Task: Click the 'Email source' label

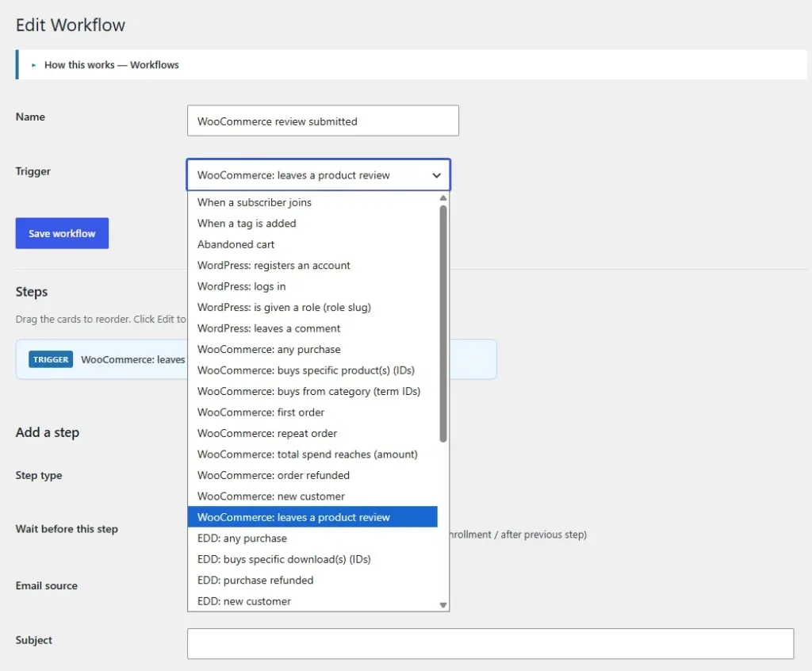Action: click(x=47, y=585)
